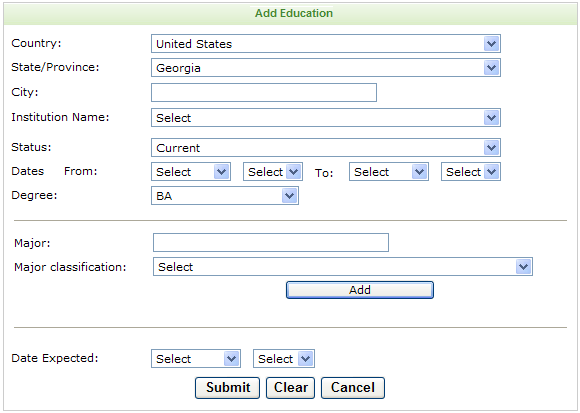
Task: Open the Dates From year dropdown
Action: click(273, 172)
